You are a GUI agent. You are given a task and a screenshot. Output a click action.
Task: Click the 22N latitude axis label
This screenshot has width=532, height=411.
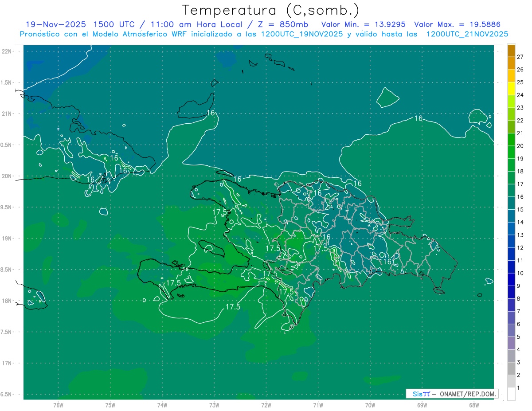click(x=8, y=51)
